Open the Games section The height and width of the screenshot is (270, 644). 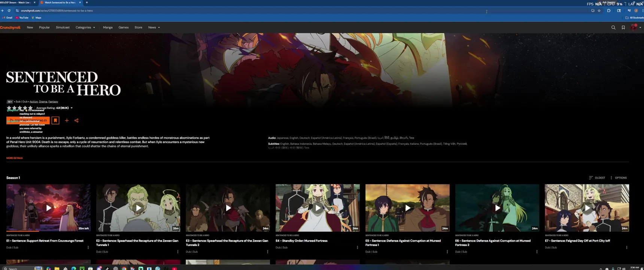(124, 27)
